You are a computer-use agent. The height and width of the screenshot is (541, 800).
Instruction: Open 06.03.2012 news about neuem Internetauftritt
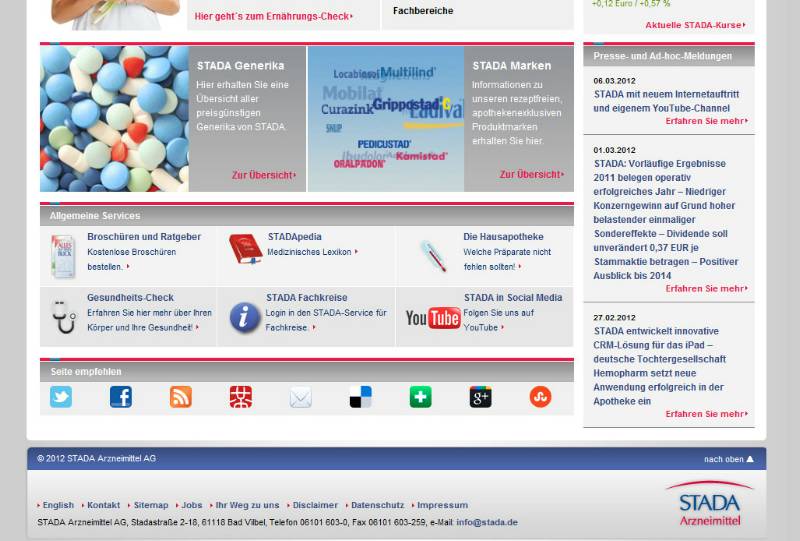[666, 101]
